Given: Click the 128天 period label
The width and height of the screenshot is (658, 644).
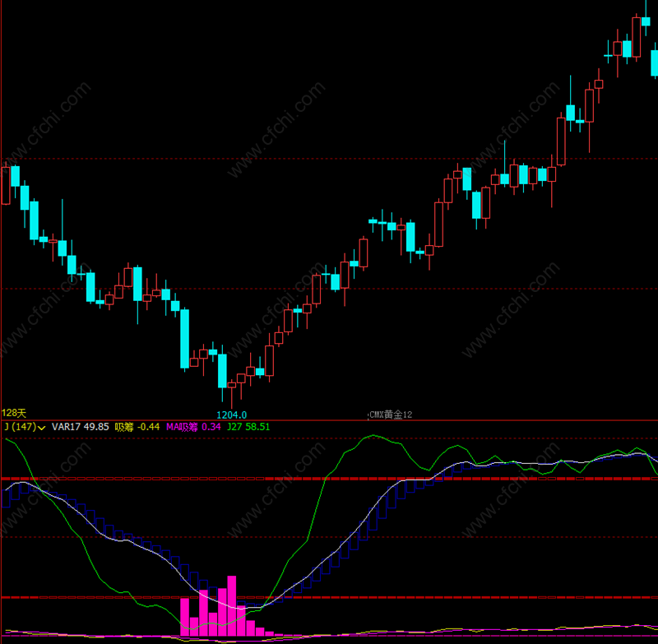Looking at the screenshot, I should [x=14, y=413].
